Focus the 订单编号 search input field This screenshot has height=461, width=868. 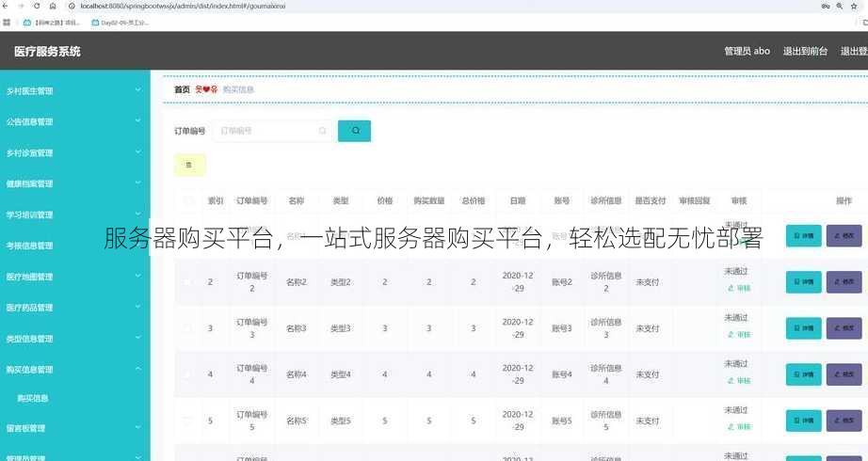point(273,131)
